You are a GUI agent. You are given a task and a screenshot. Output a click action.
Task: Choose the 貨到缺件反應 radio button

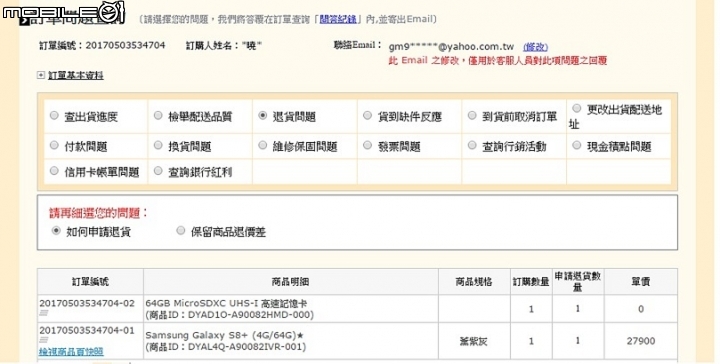coord(367,116)
